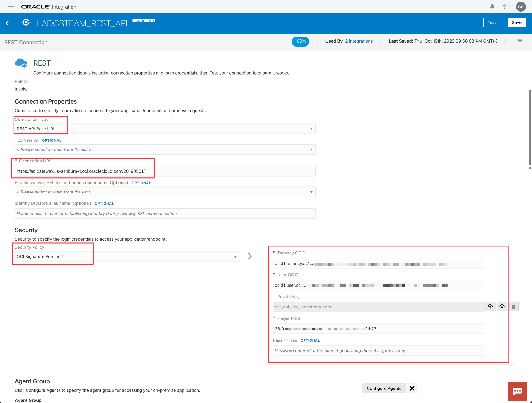Open the connection summary list icon

[x=519, y=41]
